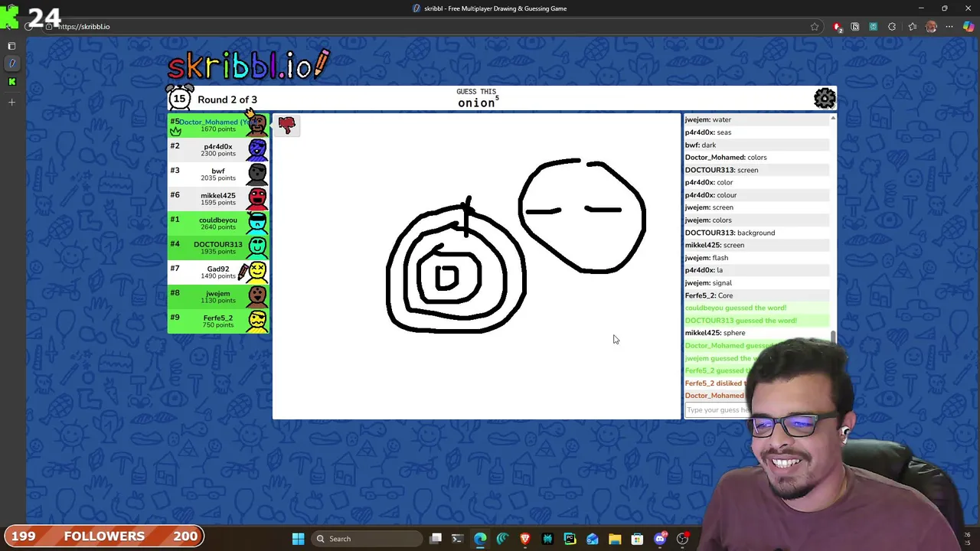Select player bwf in the player list

pyautogui.click(x=218, y=174)
